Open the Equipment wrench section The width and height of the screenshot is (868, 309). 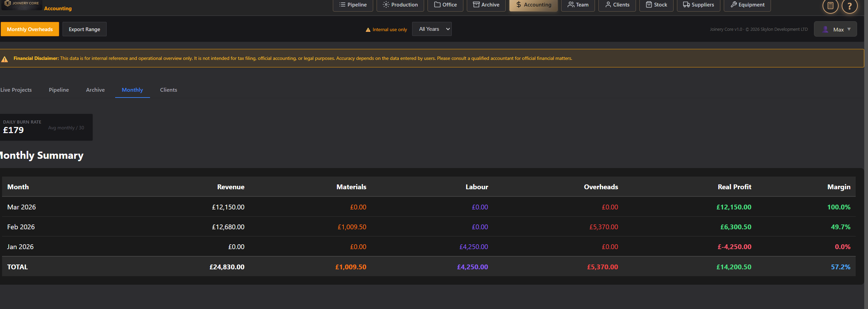point(747,5)
